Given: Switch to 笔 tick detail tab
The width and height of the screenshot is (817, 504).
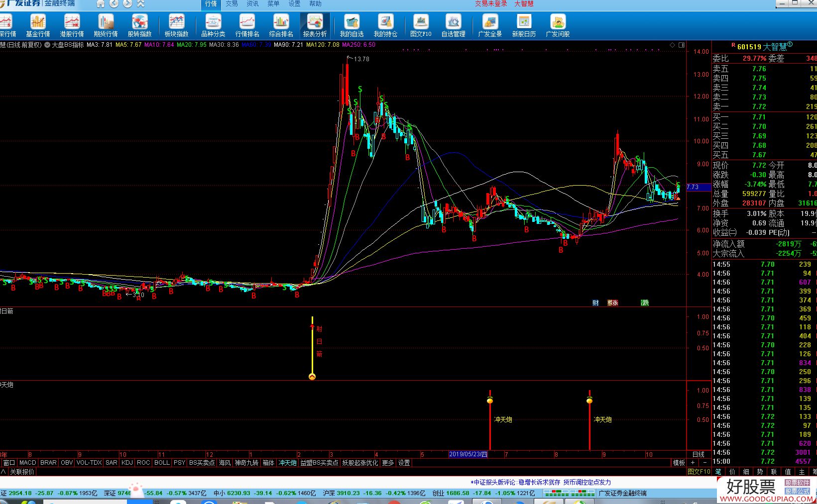Looking at the screenshot, I should pyautogui.click(x=718, y=472).
